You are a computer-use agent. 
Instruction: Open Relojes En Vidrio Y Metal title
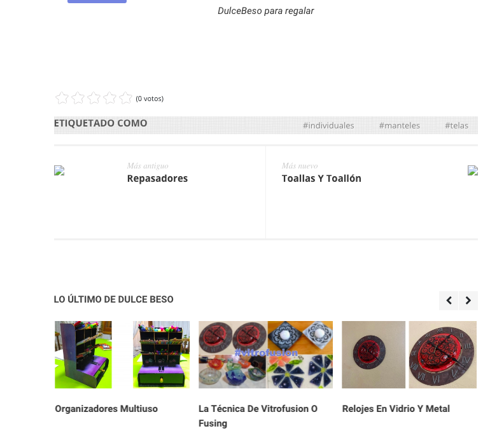click(396, 409)
